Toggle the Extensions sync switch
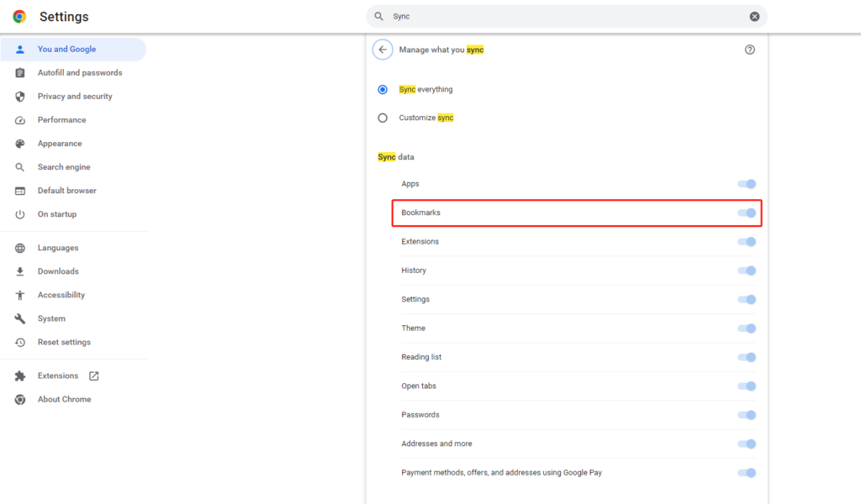The image size is (861, 504). click(747, 241)
